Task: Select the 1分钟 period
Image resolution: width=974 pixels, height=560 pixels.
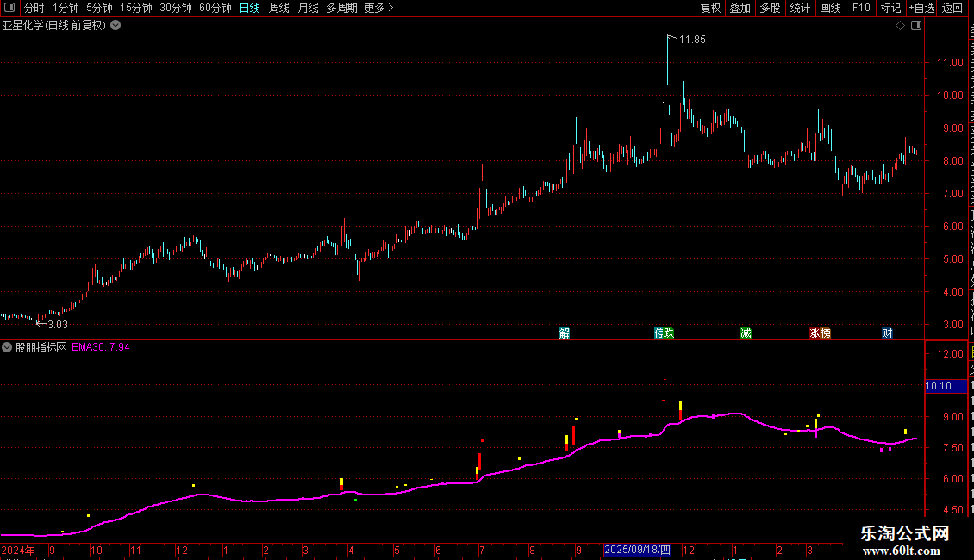Action: click(x=66, y=8)
